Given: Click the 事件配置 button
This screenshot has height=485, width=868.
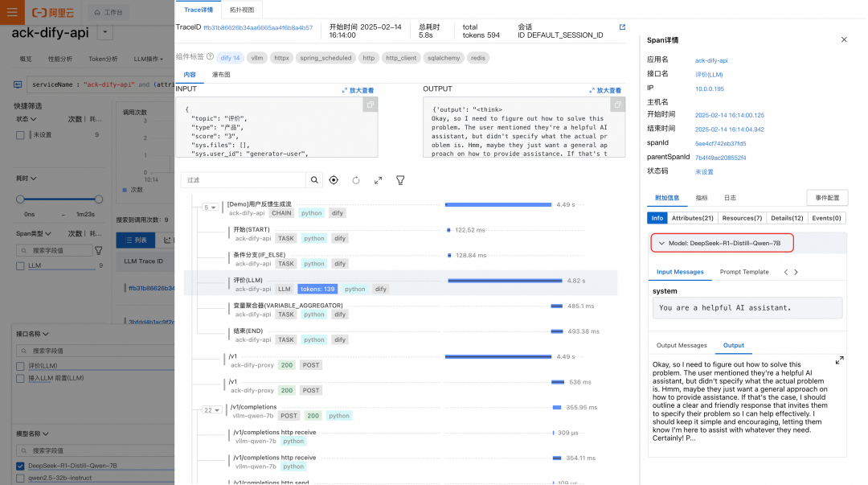Looking at the screenshot, I should pyautogui.click(x=826, y=198).
